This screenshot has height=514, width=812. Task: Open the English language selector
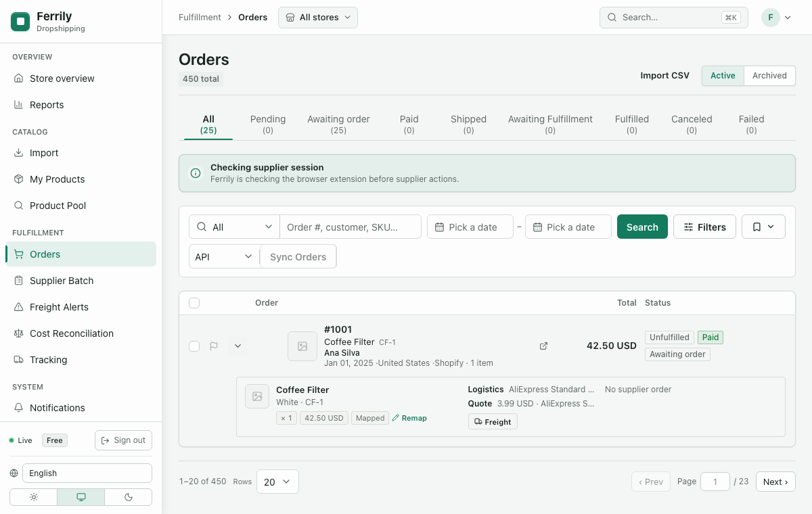point(87,473)
